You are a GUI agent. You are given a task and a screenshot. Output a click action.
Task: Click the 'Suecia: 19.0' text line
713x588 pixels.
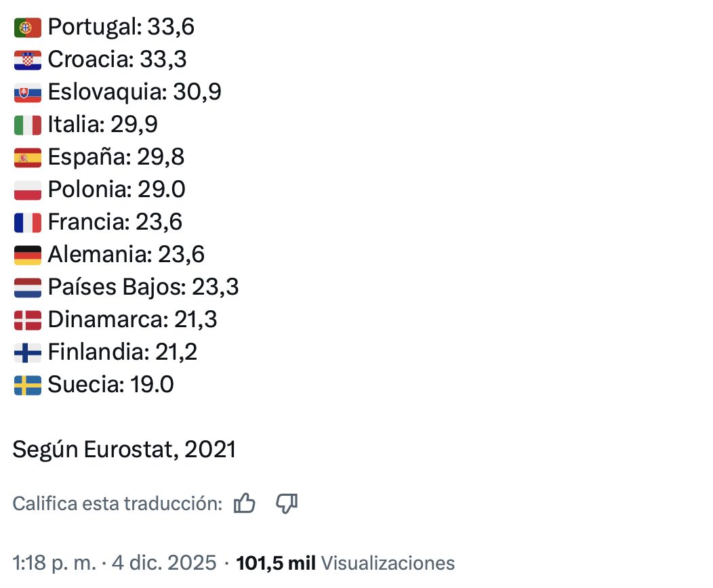[x=110, y=385]
